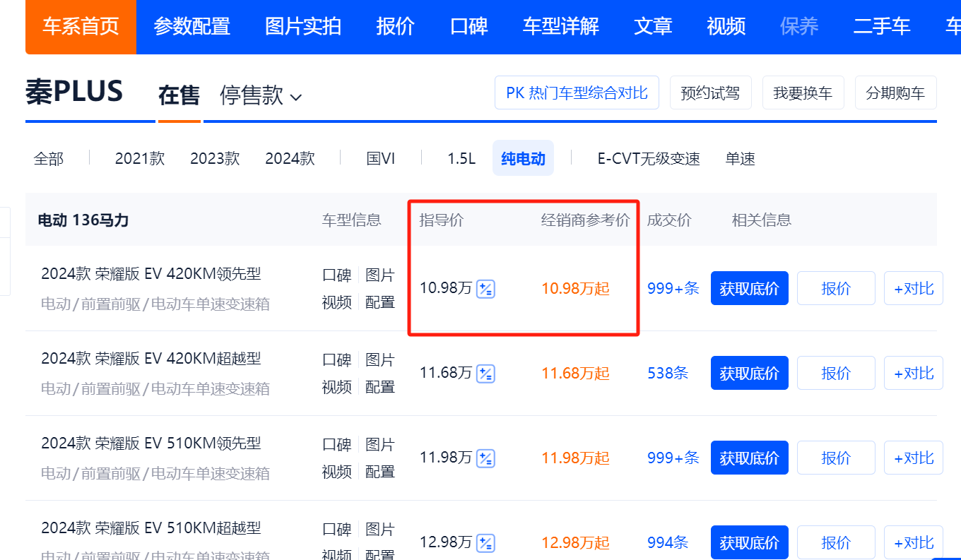Click 11.98万起 dealer price
Image resolution: width=961 pixels, height=560 pixels.
pos(575,458)
